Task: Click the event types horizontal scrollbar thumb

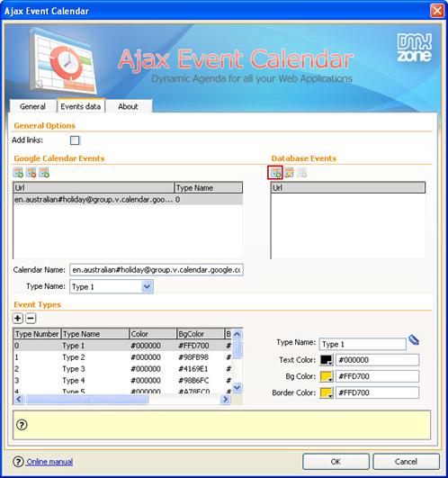Action: point(87,399)
